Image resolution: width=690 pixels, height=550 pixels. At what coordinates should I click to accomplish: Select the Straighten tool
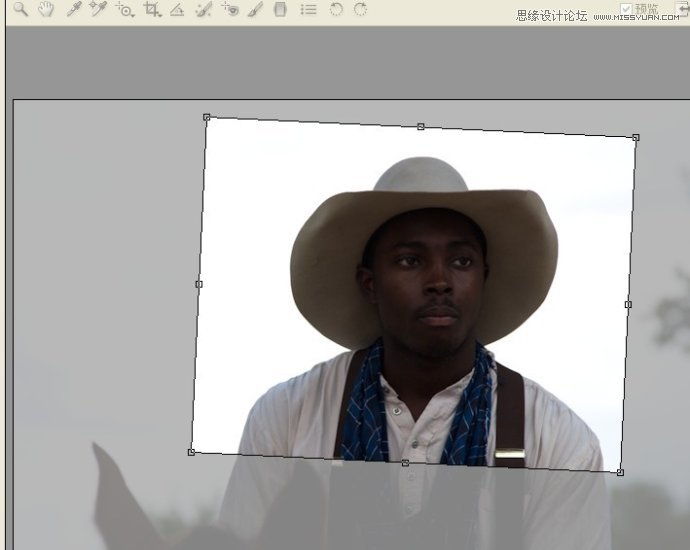[177, 10]
